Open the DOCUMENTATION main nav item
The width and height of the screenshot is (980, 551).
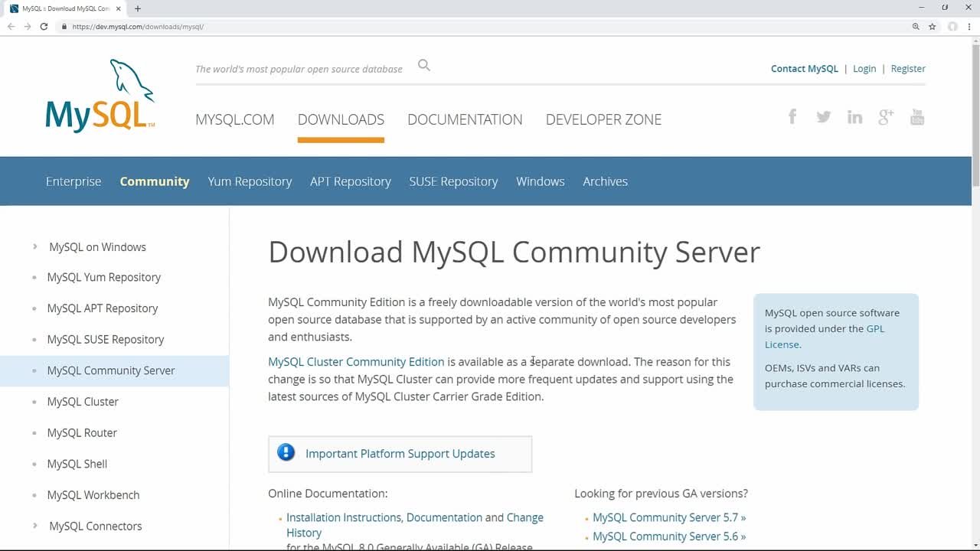click(465, 119)
